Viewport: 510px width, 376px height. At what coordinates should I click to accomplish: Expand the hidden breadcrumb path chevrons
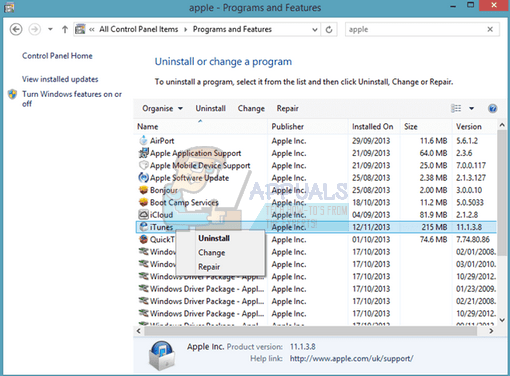(92, 29)
